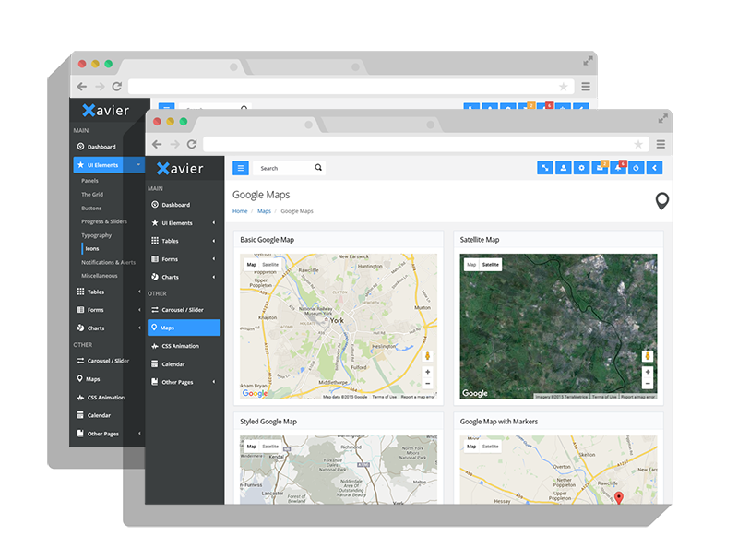
Task: Click the hamburger menu toggle button
Action: tap(241, 168)
